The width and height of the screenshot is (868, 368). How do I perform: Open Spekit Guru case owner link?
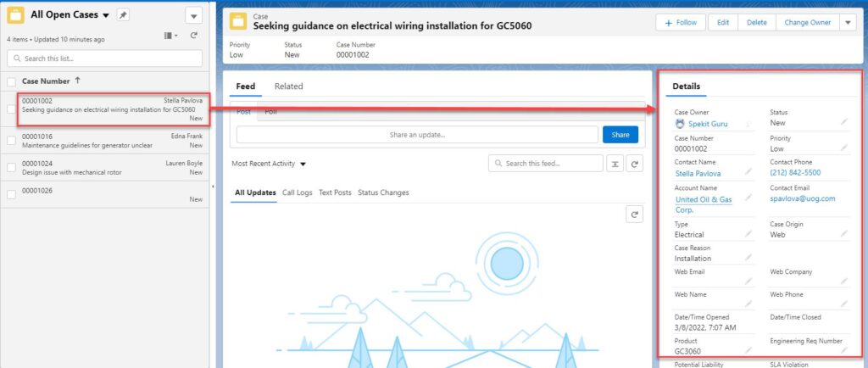pyautogui.click(x=708, y=124)
